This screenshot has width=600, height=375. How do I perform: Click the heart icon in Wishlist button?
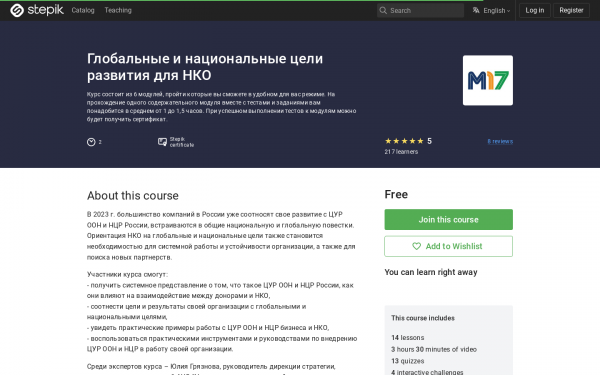coord(416,246)
